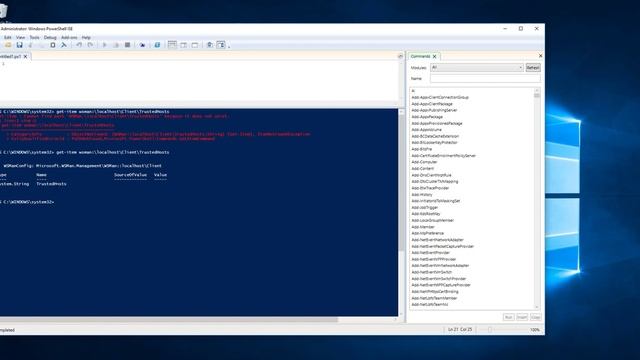
Task: Select Add-LocalGroupMember in the commands list
Action: (433, 220)
